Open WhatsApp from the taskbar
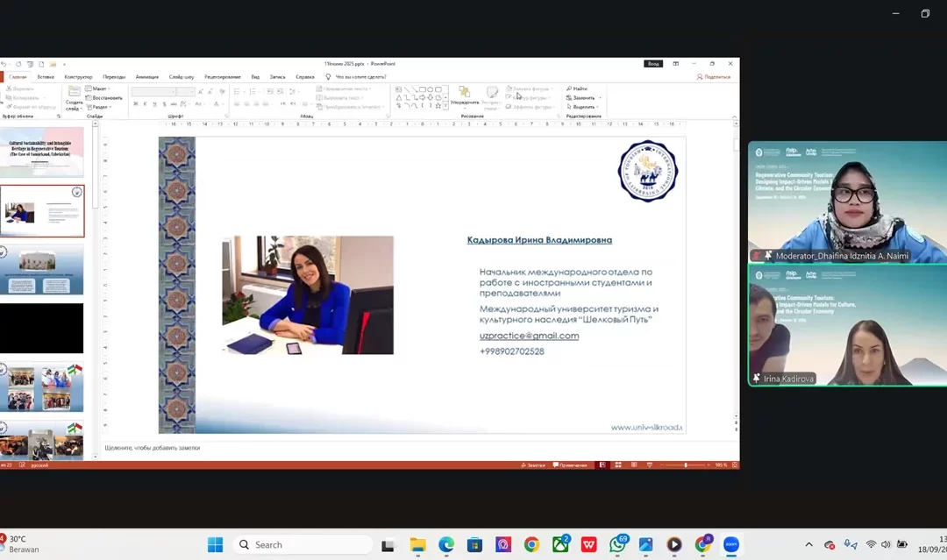Viewport: 947px width, 560px height. click(x=618, y=545)
